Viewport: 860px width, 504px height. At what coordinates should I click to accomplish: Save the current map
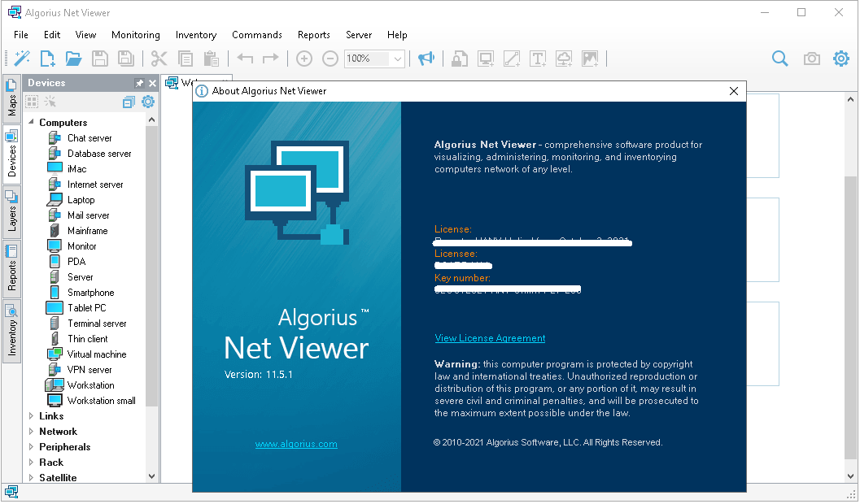100,58
